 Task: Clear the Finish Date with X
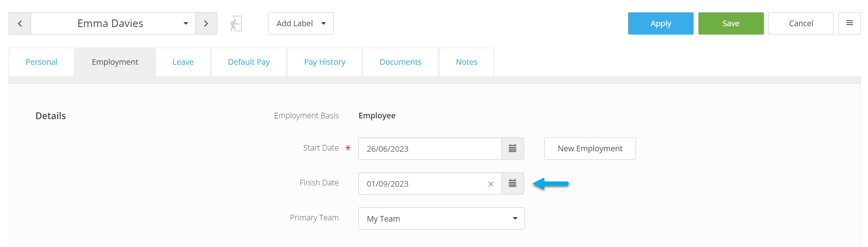pyautogui.click(x=491, y=184)
